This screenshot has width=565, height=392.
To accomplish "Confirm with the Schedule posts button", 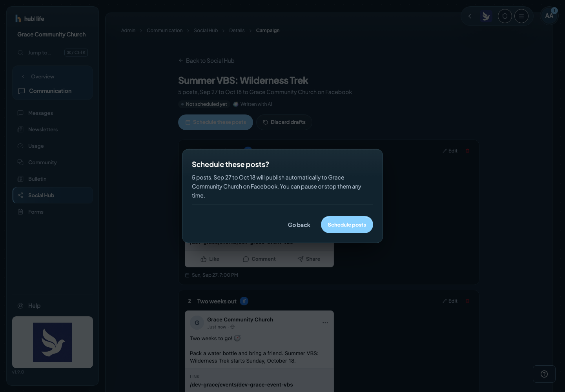I will click(x=347, y=225).
